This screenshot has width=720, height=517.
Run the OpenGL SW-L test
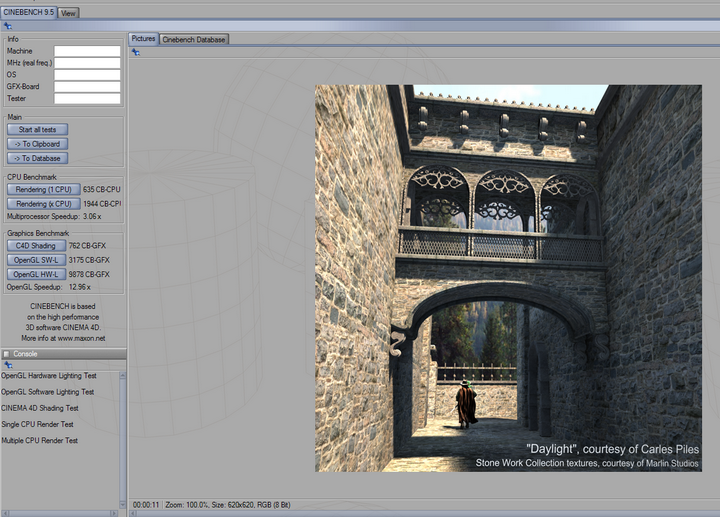pos(36,260)
